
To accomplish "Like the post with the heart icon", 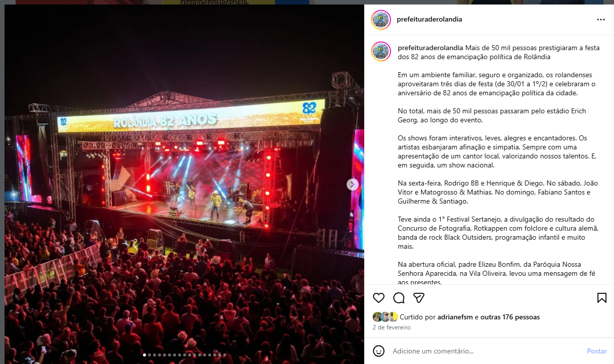I will click(379, 298).
